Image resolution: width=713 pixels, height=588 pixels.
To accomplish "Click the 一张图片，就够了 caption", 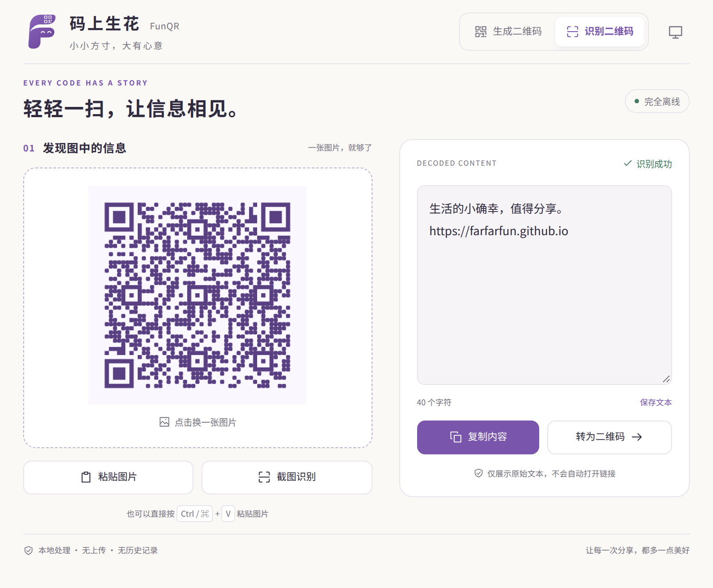I will tap(340, 148).
